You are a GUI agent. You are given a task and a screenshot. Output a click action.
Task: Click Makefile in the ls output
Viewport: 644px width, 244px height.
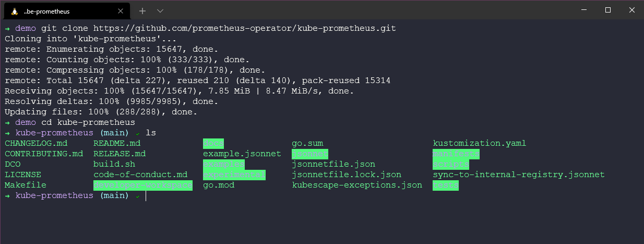point(26,185)
